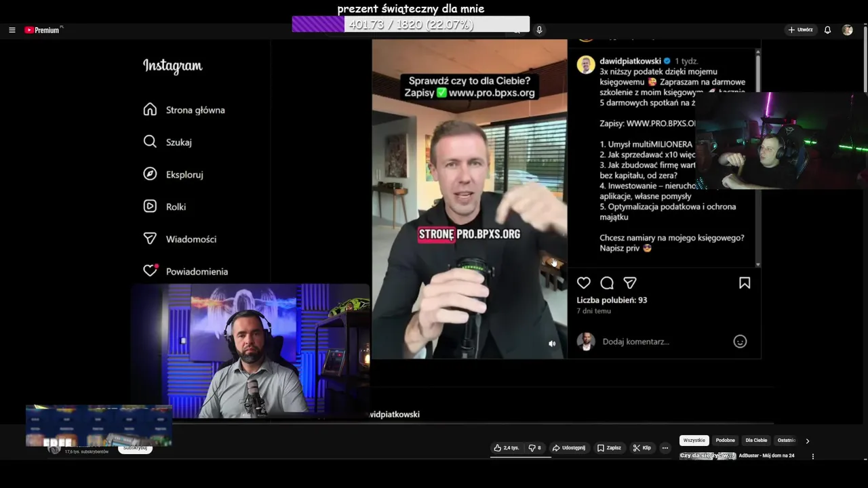Image resolution: width=868 pixels, height=488 pixels.
Task: Click the prezent świąteczny dla mnie text
Action: tap(411, 9)
